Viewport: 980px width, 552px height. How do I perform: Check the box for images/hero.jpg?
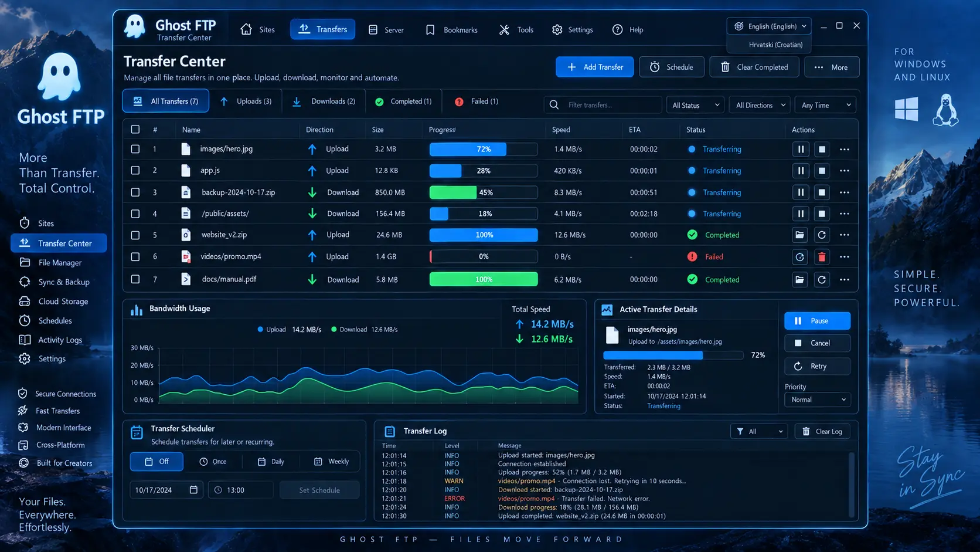click(135, 149)
